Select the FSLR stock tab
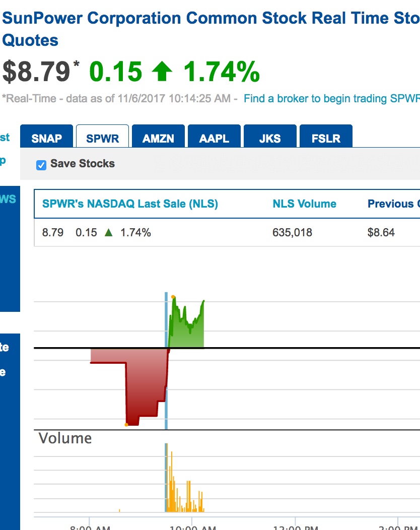 pos(326,138)
